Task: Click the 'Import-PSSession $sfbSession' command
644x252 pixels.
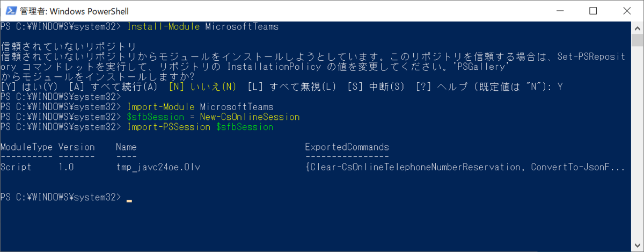Action: [200, 127]
